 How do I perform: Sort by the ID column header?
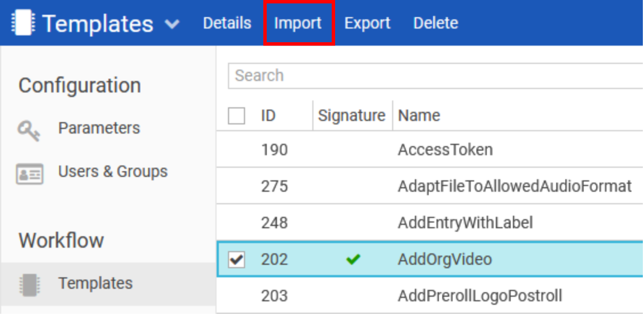click(x=268, y=116)
